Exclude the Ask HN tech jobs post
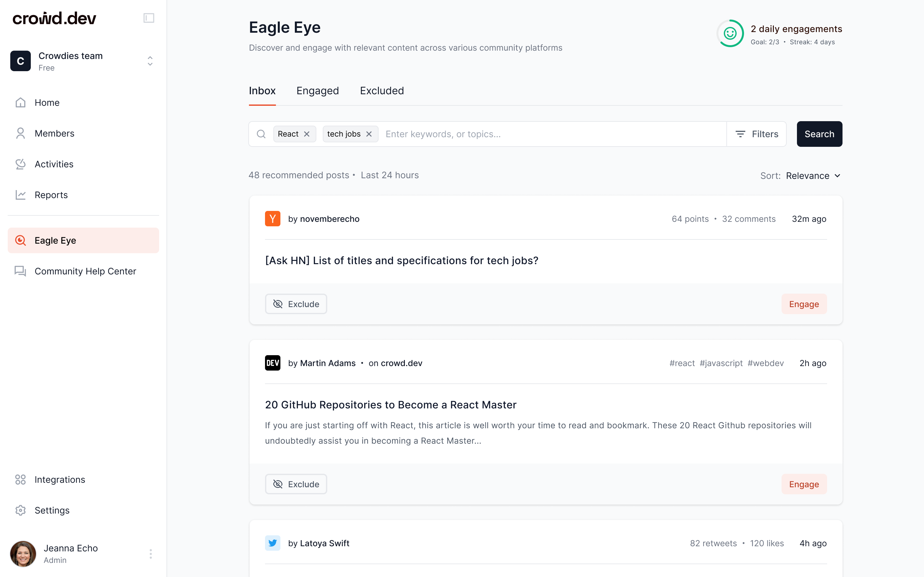Viewport: 924px width, 577px height. (x=296, y=304)
